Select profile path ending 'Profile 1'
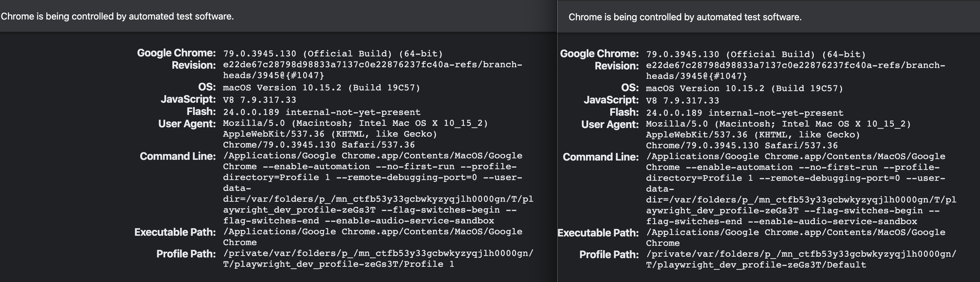Image resolution: width=980 pixels, height=282 pixels. tap(378, 259)
